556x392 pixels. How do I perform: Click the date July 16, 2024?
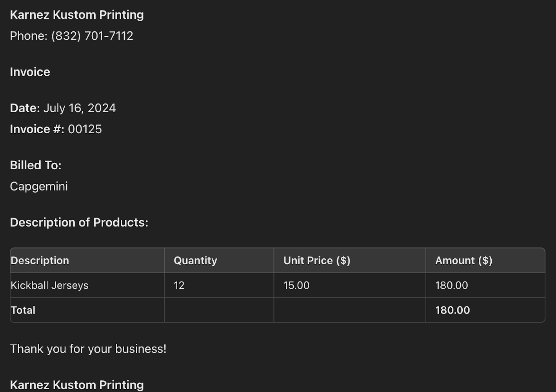coord(80,108)
